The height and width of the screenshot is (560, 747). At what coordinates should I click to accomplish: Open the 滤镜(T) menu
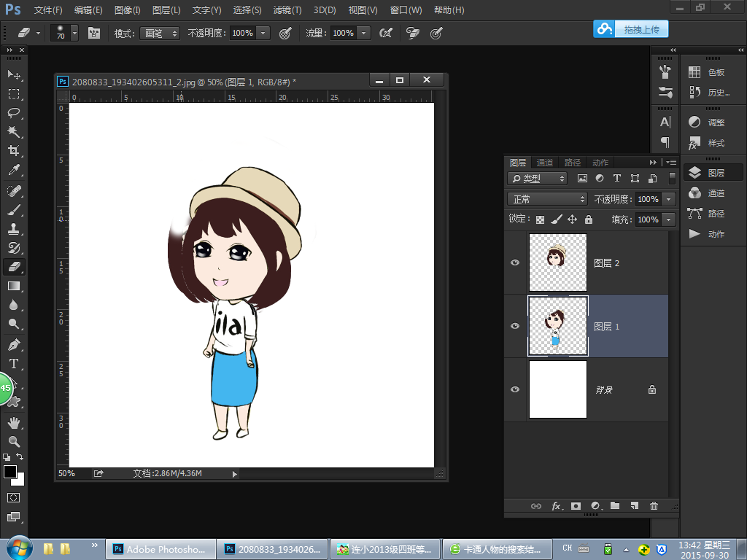pos(287,10)
